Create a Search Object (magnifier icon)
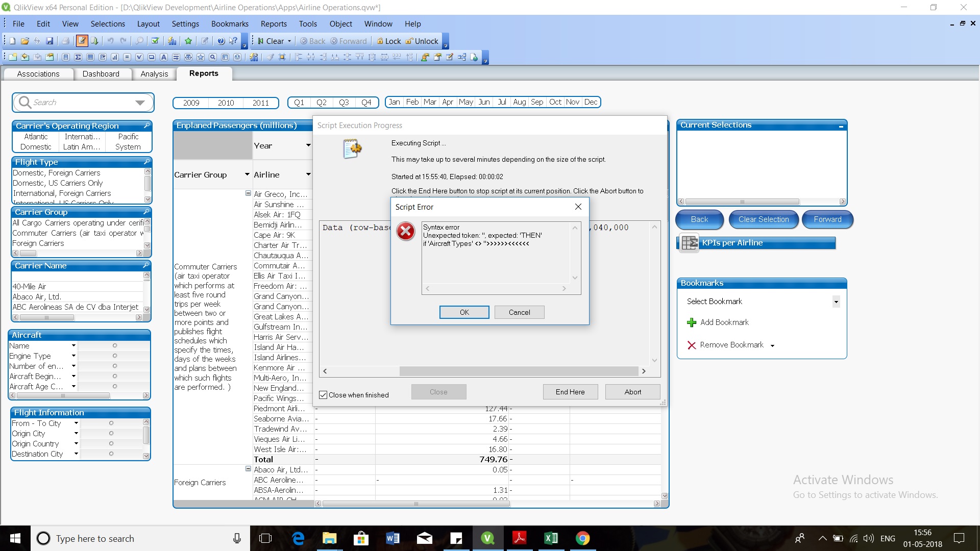This screenshot has width=980, height=551. point(213,57)
